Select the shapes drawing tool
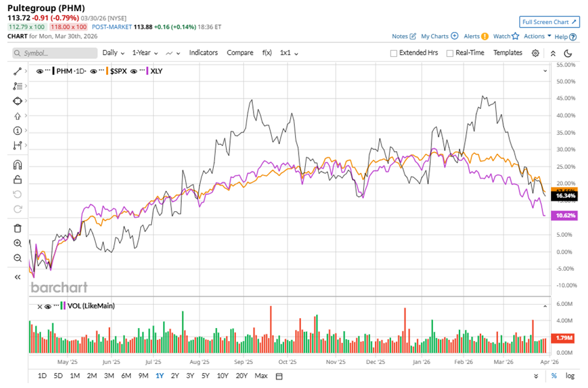Image resolution: width=588 pixels, height=388 pixels. (x=17, y=101)
